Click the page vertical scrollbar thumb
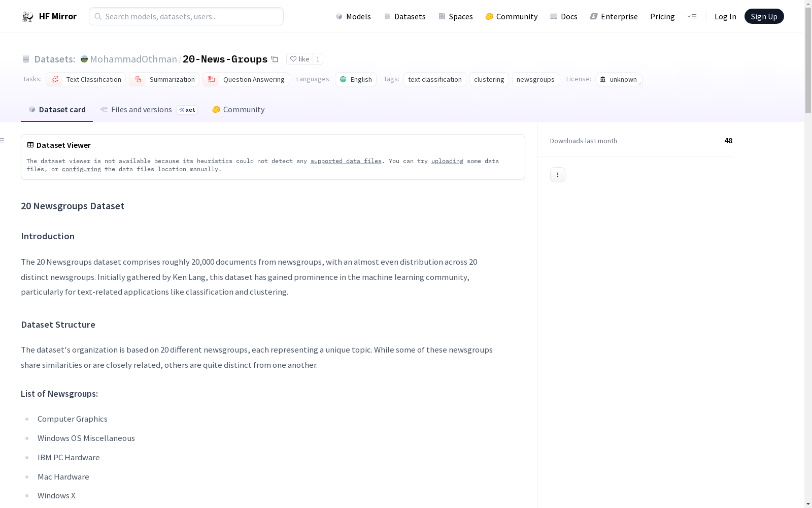The image size is (812, 508). pos(808,61)
